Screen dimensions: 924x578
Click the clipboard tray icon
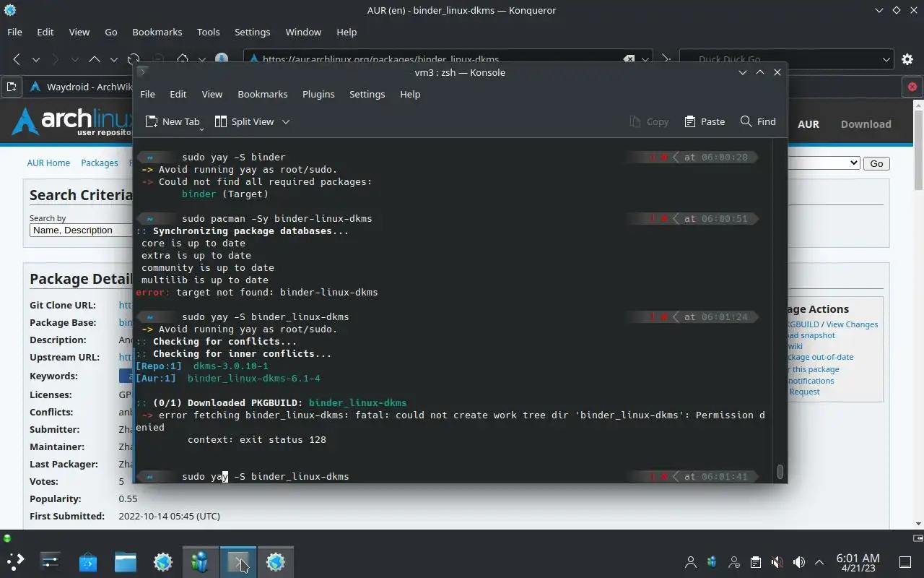(x=756, y=562)
